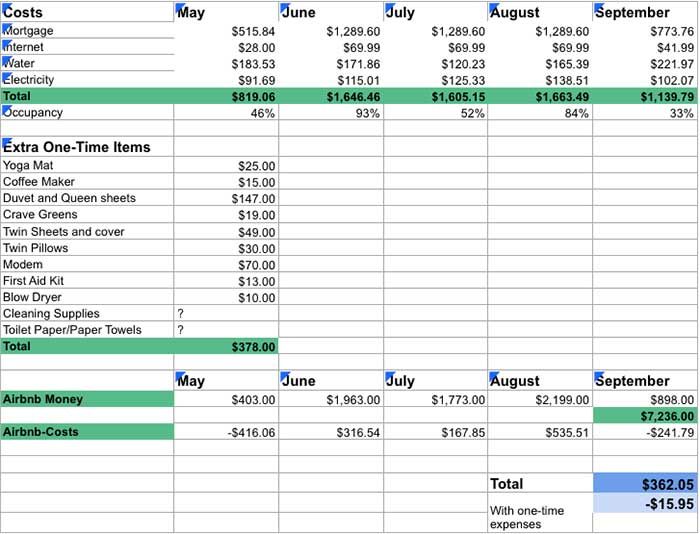This screenshot has width=700, height=534.
Task: Click the comment marker on Extra One-Time Items
Action: pyautogui.click(x=5, y=142)
